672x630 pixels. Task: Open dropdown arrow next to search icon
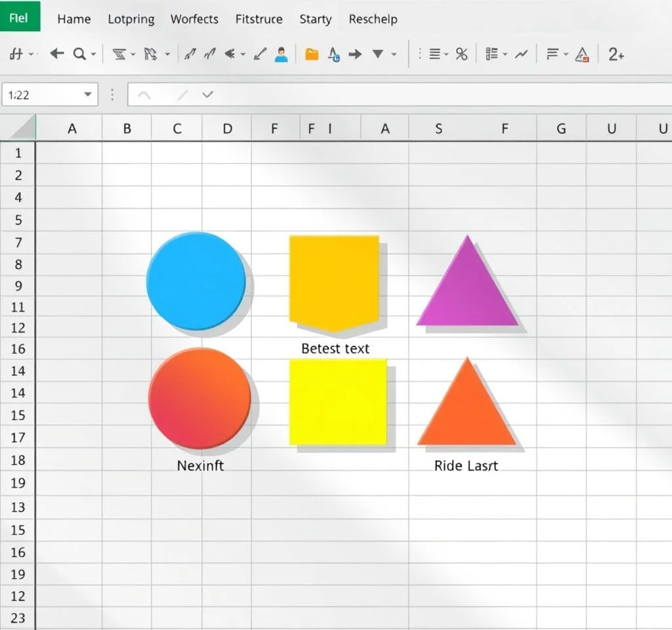click(x=94, y=55)
